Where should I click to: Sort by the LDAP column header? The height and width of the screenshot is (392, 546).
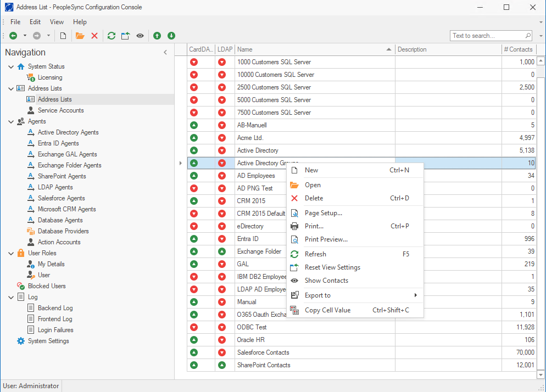coord(225,49)
